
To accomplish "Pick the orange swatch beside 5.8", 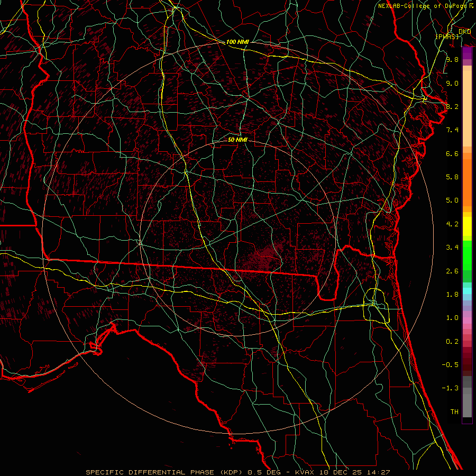I will [x=467, y=177].
